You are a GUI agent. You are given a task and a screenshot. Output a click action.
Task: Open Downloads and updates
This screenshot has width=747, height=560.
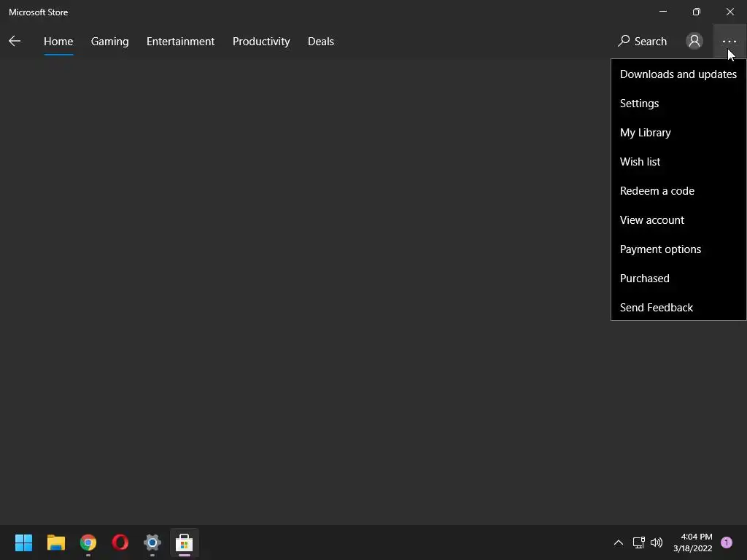tap(678, 74)
